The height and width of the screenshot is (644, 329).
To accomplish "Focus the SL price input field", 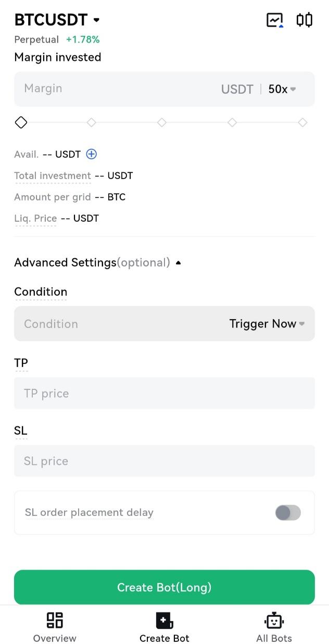I will [x=164, y=461].
